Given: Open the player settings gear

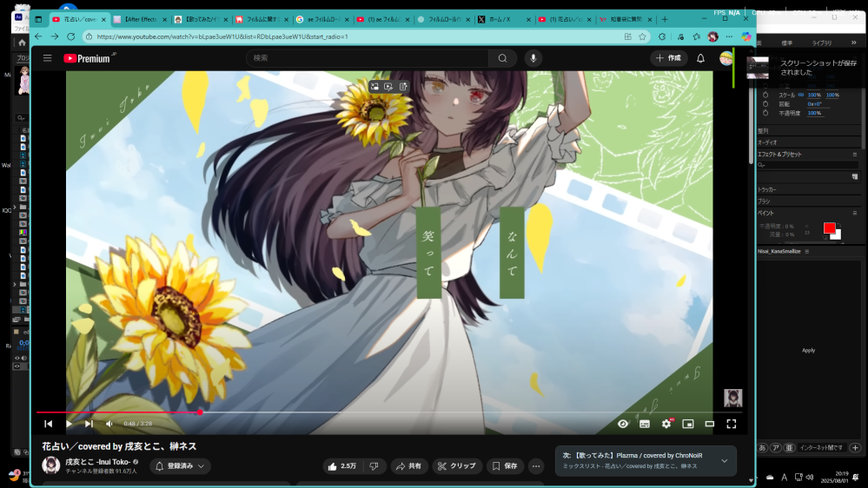Looking at the screenshot, I should (666, 424).
